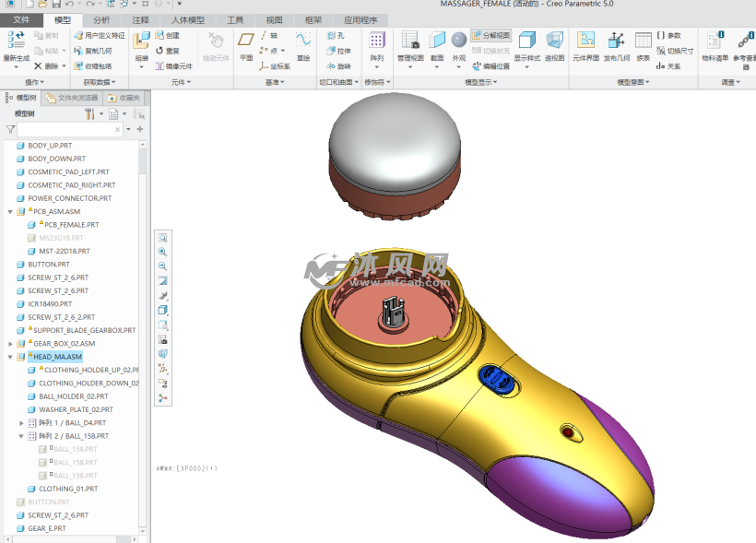The width and height of the screenshot is (756, 543).
Task: Click the zoom in icon in graphics toolbar
Action: [x=163, y=252]
